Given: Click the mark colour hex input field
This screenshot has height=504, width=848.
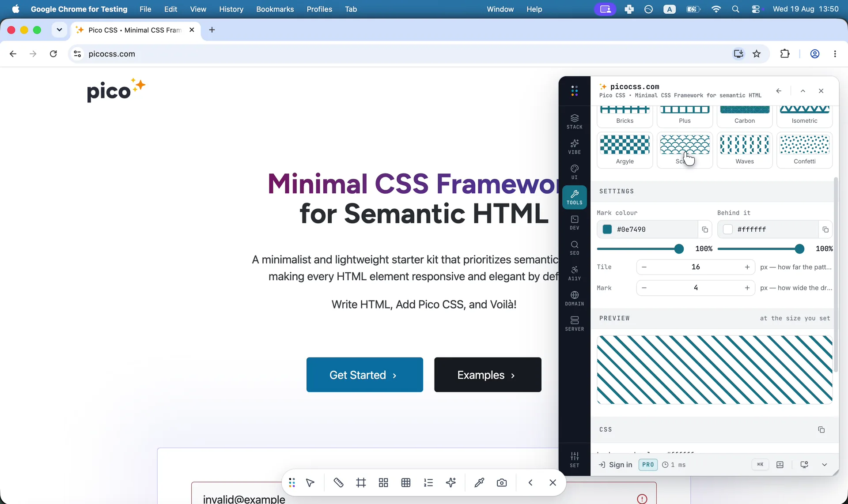Looking at the screenshot, I should click(655, 229).
